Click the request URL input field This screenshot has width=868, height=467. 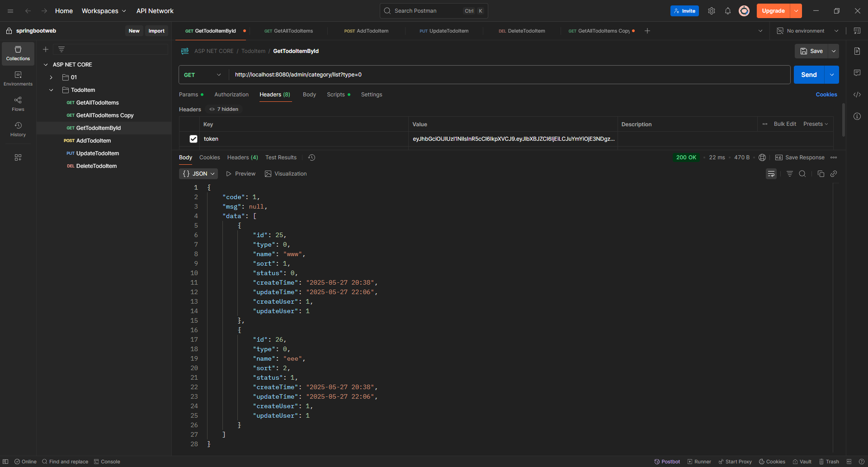tap(509, 75)
